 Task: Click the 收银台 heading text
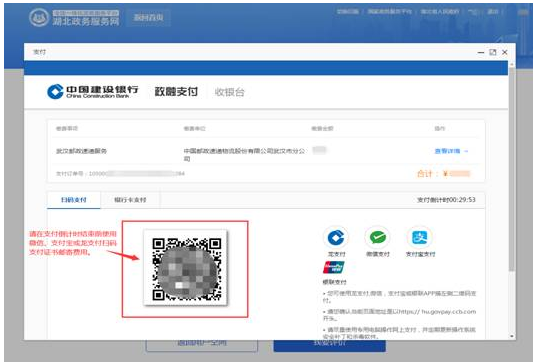coord(229,92)
